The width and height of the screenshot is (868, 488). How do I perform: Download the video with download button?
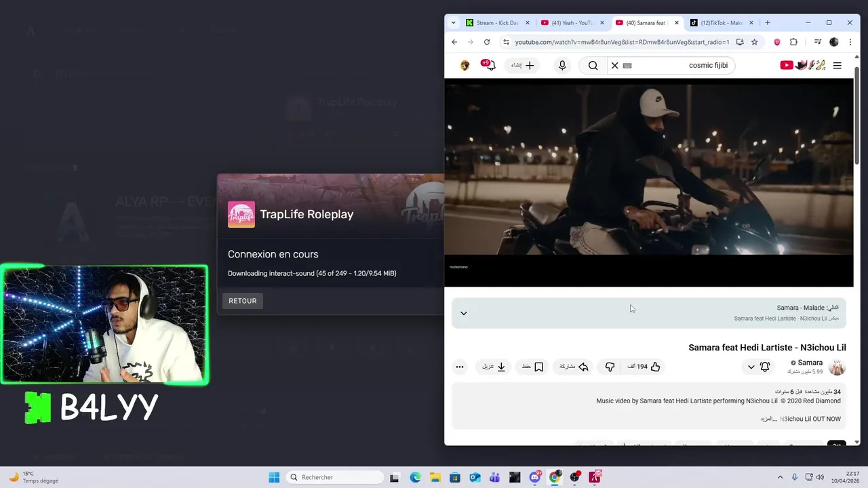[494, 367]
